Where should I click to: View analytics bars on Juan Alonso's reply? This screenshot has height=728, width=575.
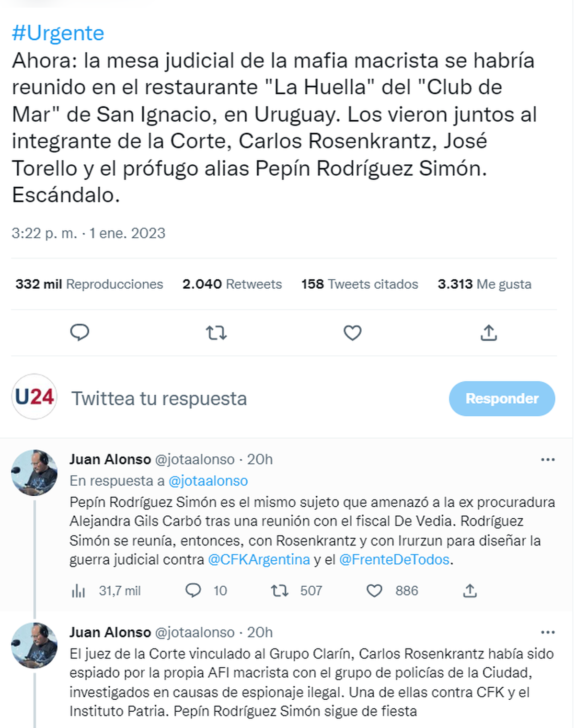pyautogui.click(x=79, y=591)
